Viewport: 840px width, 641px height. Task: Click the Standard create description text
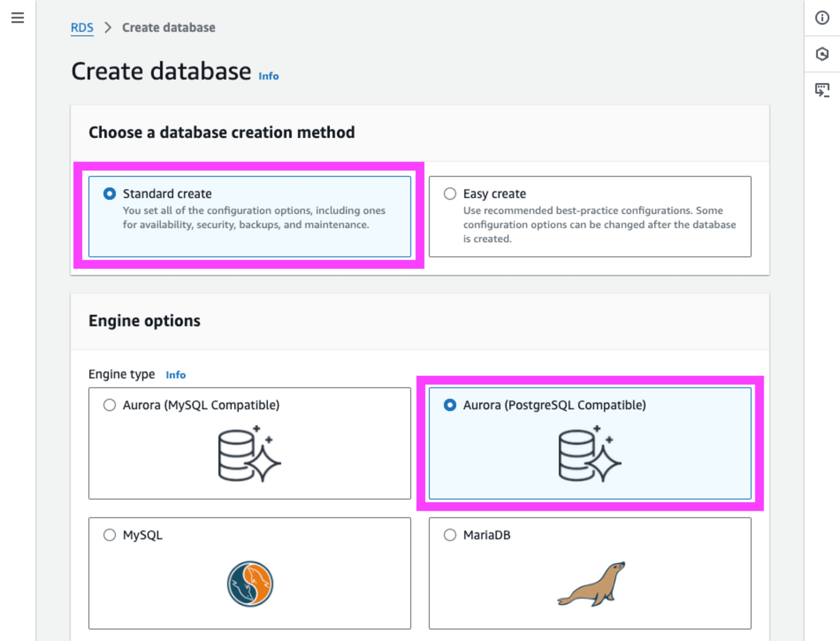click(x=254, y=218)
